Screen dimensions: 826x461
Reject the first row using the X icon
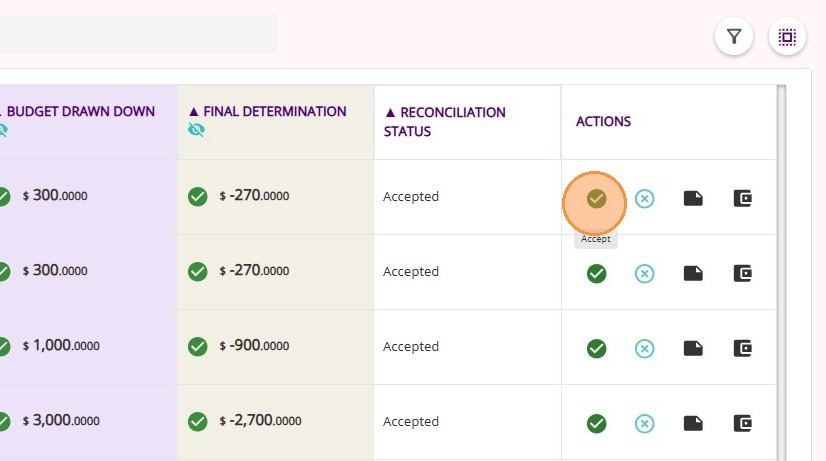(645, 198)
